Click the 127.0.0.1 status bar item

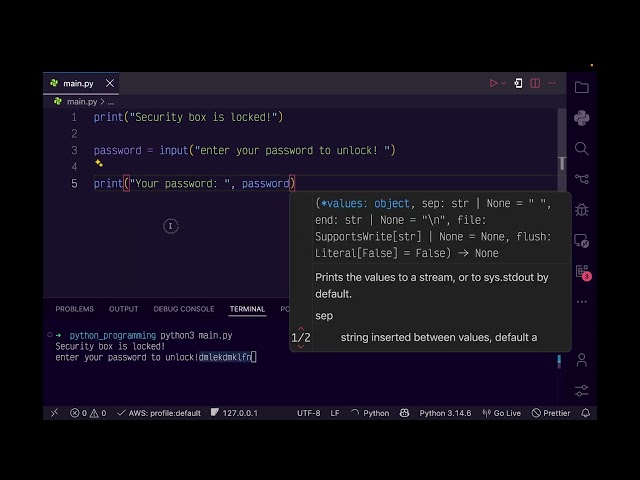[234, 413]
